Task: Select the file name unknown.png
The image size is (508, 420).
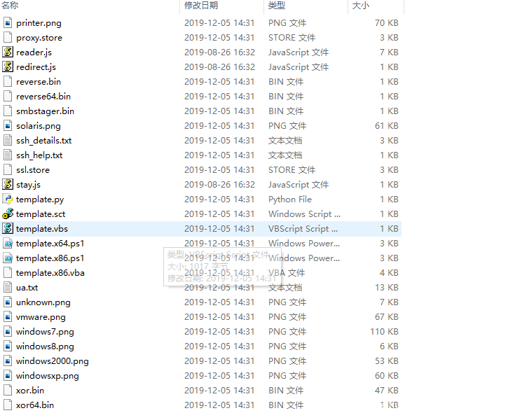Action: coord(43,302)
